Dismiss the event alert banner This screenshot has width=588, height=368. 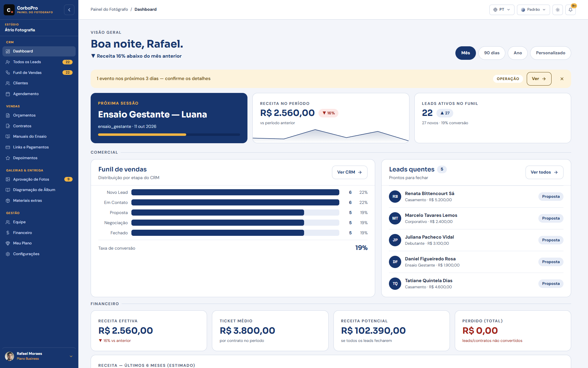click(562, 79)
